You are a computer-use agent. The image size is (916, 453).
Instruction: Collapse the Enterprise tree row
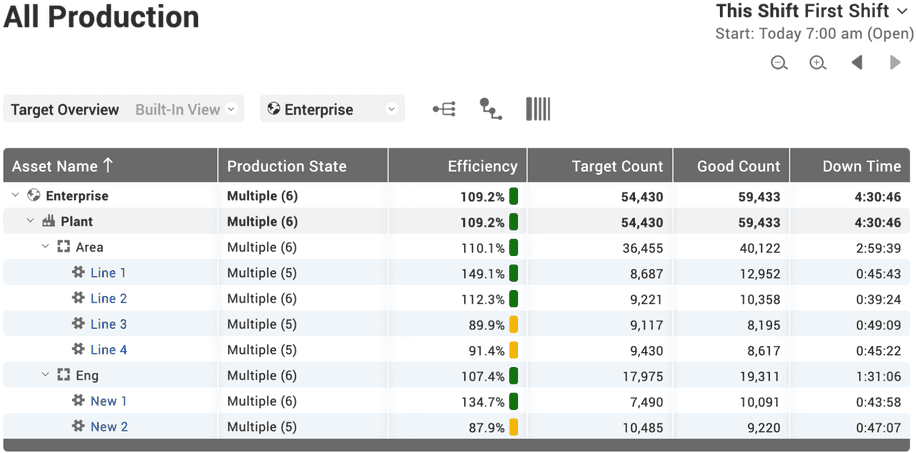pos(16,196)
